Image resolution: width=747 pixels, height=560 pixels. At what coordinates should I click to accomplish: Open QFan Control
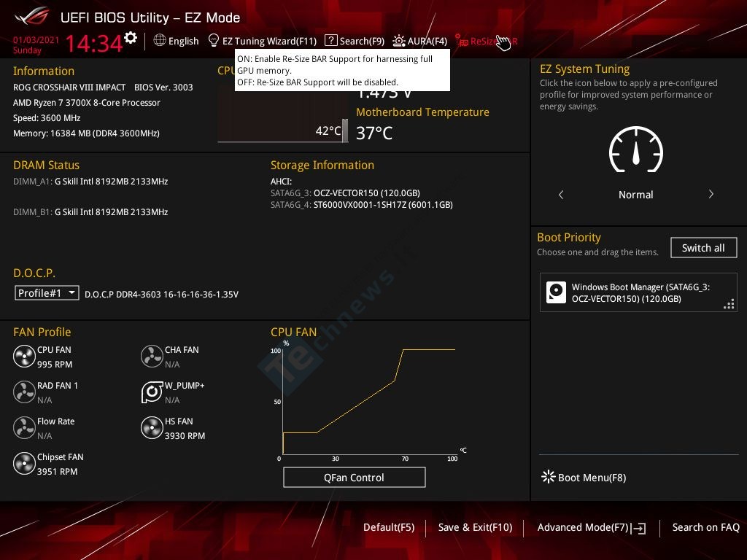[x=354, y=477]
